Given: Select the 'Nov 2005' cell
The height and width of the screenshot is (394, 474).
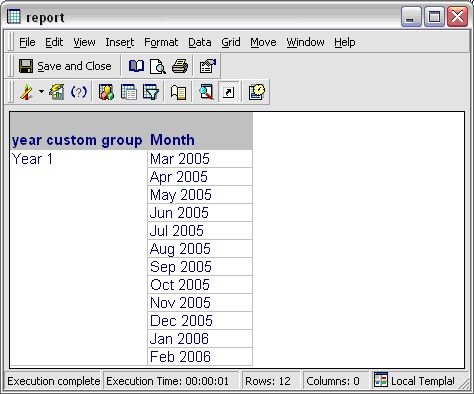Looking at the screenshot, I should 200,303.
